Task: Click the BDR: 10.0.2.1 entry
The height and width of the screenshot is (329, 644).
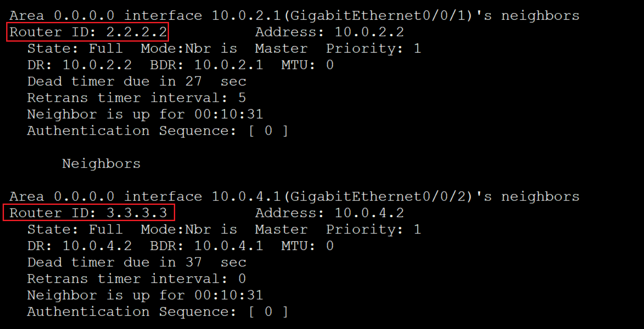Action: point(206,65)
